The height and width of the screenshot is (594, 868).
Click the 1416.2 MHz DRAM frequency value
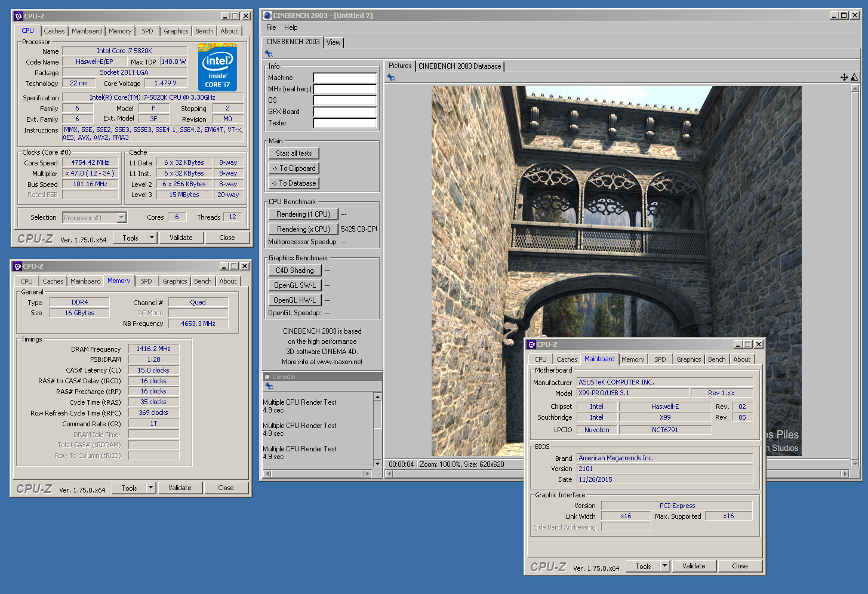(x=153, y=349)
